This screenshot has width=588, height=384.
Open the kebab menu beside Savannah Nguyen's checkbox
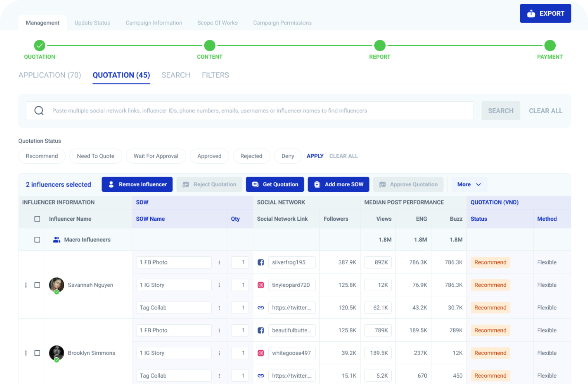click(26, 285)
